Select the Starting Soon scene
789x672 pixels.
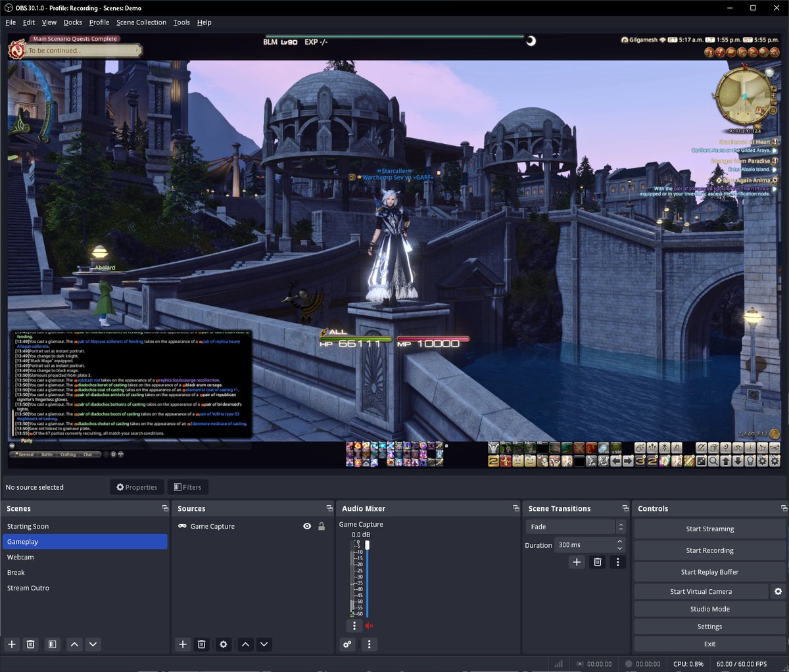(x=85, y=526)
